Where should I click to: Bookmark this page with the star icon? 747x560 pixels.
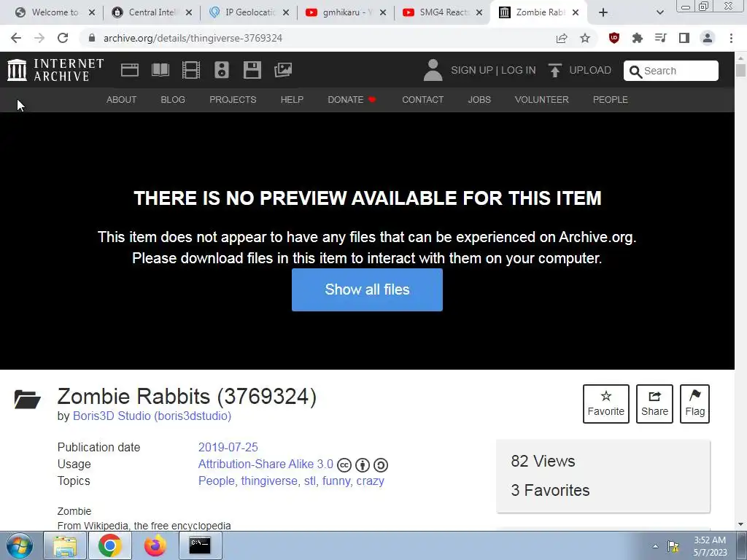click(585, 38)
